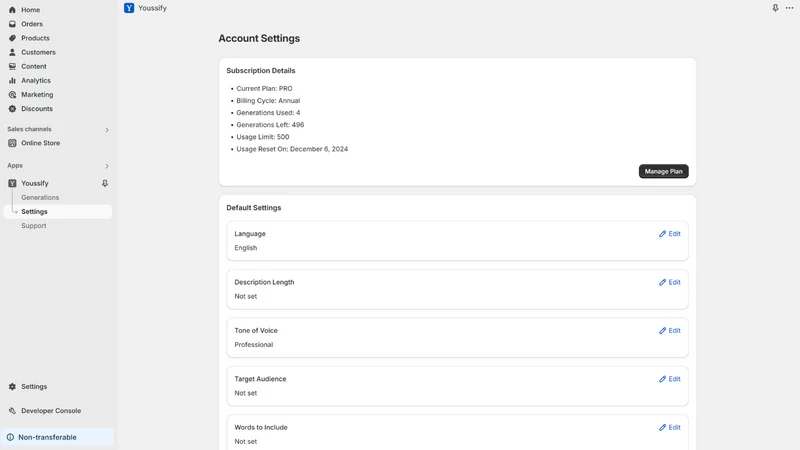This screenshot has height=450, width=800.
Task: Click the Settings gear icon at bottom
Action: point(12,387)
